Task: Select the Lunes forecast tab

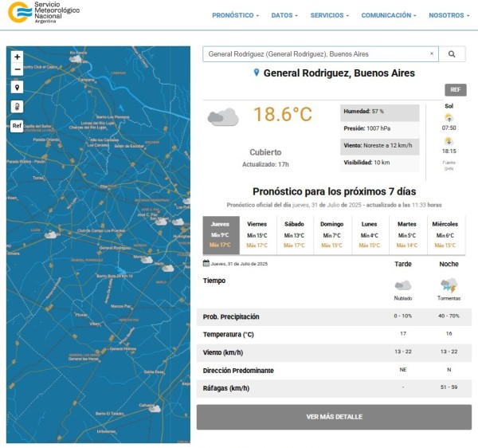Action: (370, 235)
